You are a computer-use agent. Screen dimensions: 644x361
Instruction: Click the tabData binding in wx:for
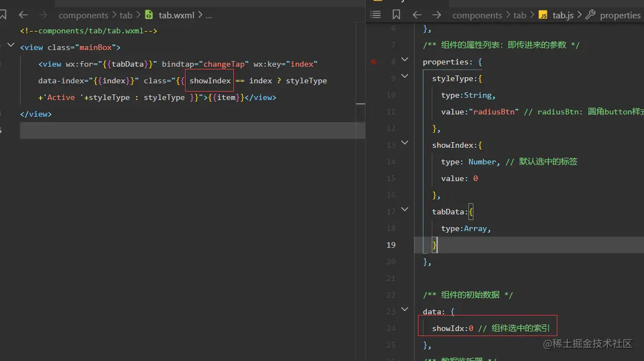point(128,64)
